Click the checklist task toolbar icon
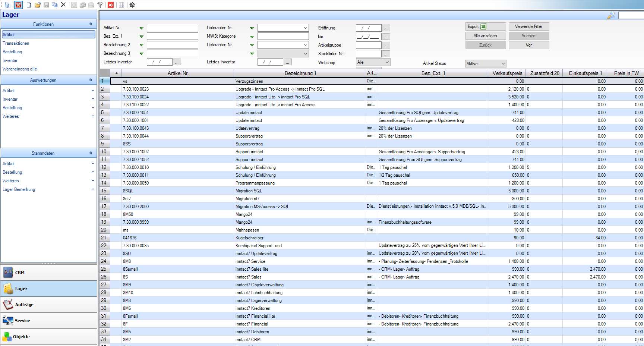Screen dimensions: 644x346 click(83, 5)
